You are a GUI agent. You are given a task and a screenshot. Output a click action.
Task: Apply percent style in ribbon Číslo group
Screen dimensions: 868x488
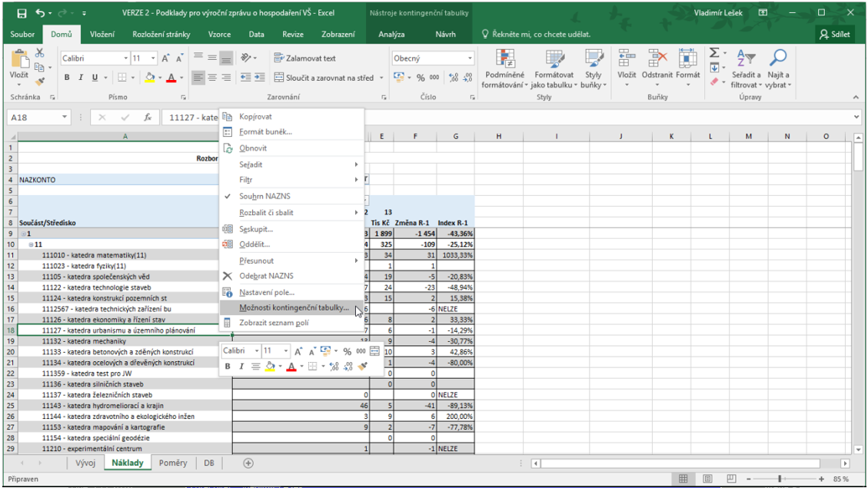click(421, 78)
